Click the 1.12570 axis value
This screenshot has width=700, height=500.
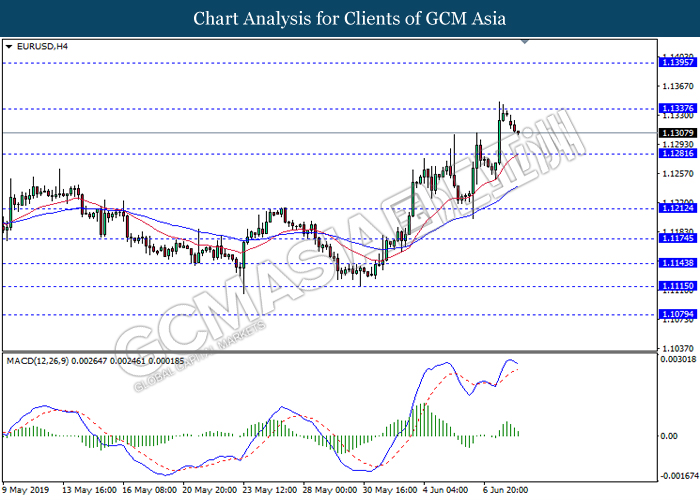678,174
